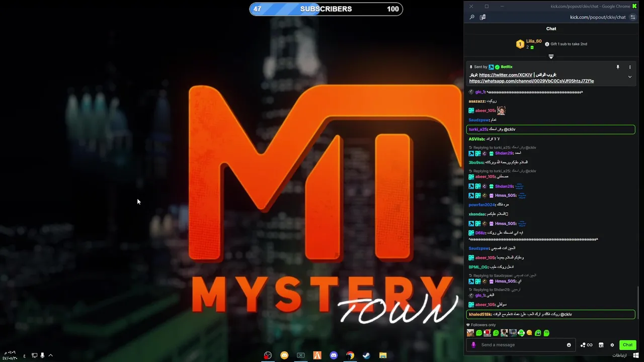Click the emote in abeer_105's message
Viewport: 644px width, 362px height.
coord(501,111)
